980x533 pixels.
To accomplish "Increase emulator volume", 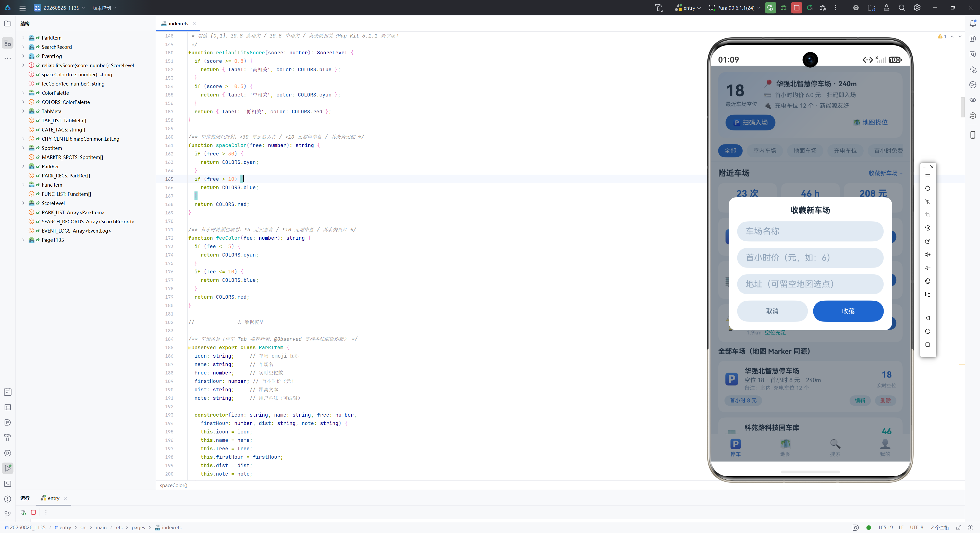I will point(927,255).
